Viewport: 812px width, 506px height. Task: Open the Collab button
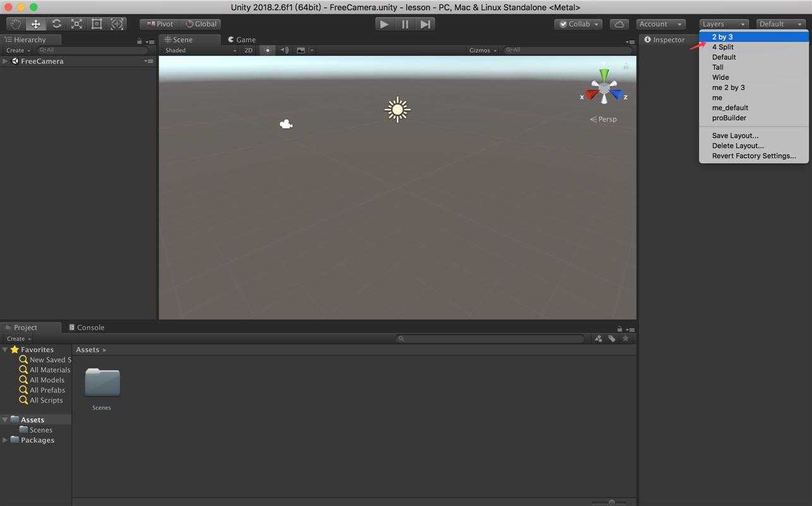tap(578, 24)
